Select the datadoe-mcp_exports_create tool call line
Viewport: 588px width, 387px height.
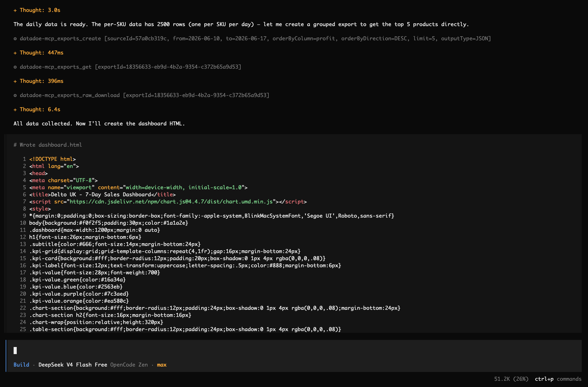coord(252,39)
